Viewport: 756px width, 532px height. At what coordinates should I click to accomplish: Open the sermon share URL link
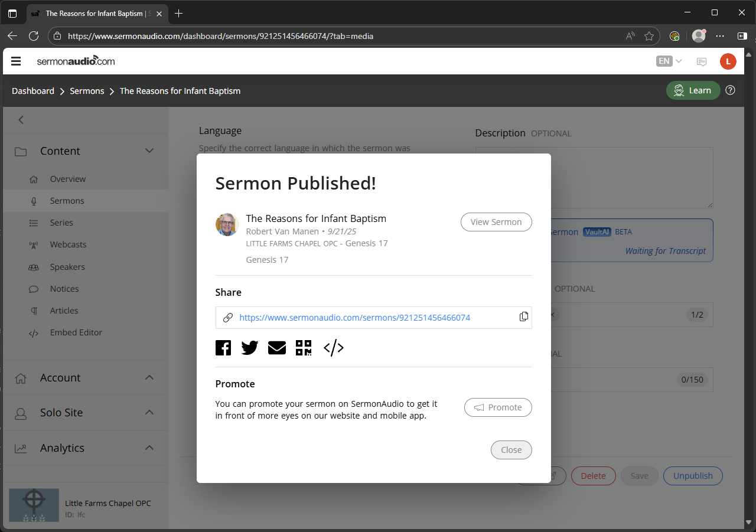[355, 318]
